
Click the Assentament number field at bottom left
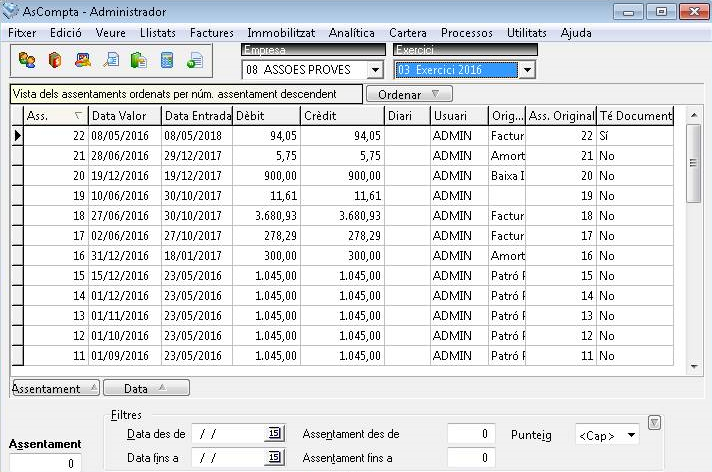pyautogui.click(x=45, y=463)
